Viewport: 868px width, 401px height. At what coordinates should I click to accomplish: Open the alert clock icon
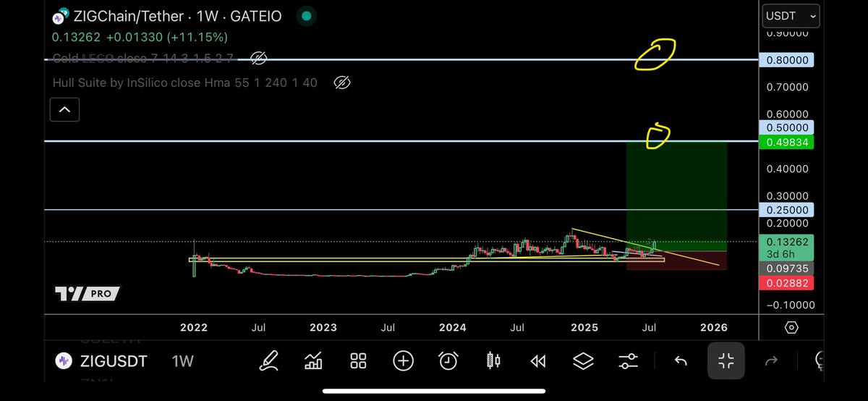[x=448, y=360]
